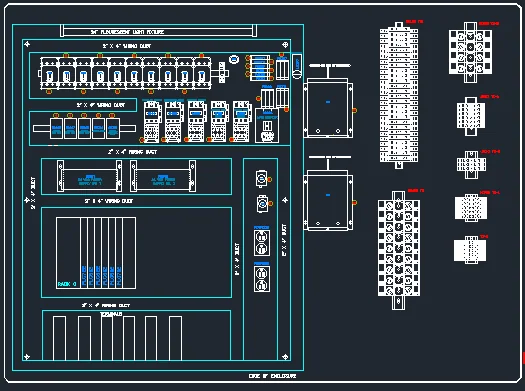Select the wiring duct label above the terminal strips
Viewport: 525px width, 391px height.
pos(106,305)
